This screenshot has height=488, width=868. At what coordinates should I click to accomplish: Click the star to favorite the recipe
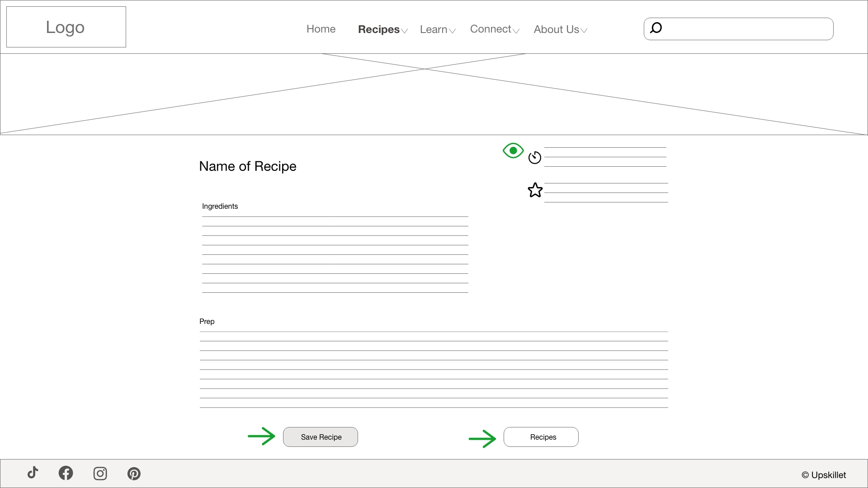tap(535, 190)
